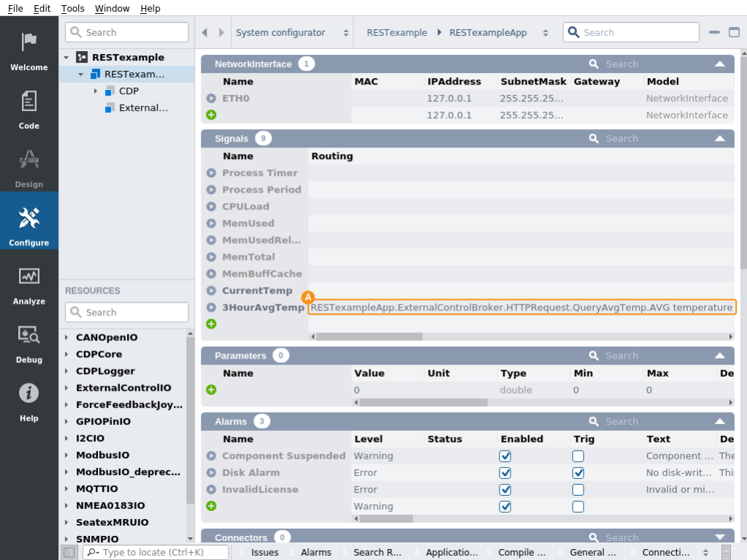This screenshot has width=747, height=560.
Task: Click the Type to locate field
Action: [x=157, y=552]
